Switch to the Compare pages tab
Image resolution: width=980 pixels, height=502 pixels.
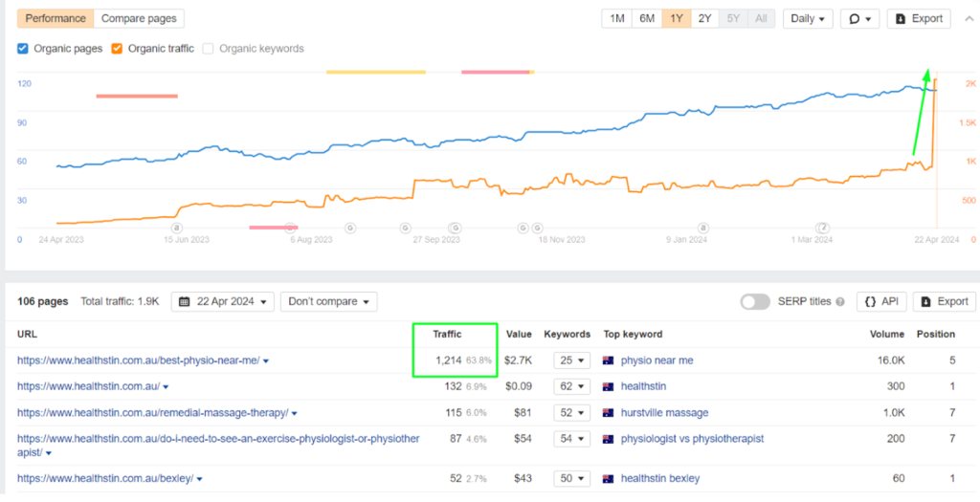click(x=139, y=18)
